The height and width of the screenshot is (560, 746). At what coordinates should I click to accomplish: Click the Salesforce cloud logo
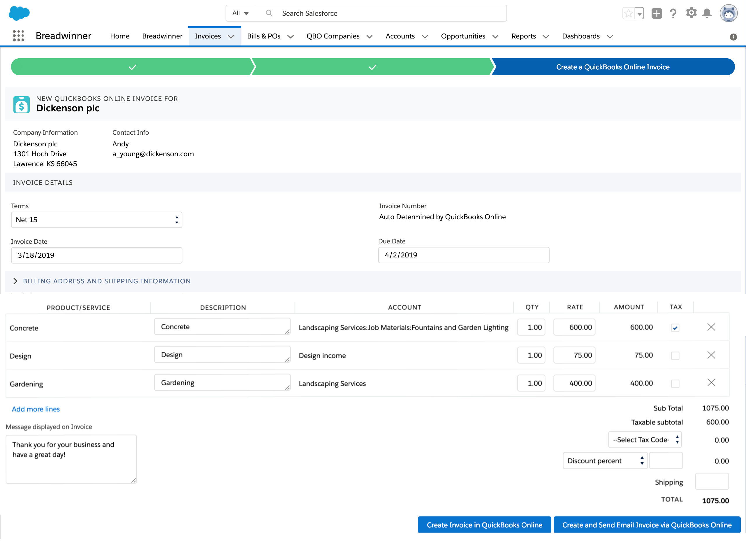(19, 13)
